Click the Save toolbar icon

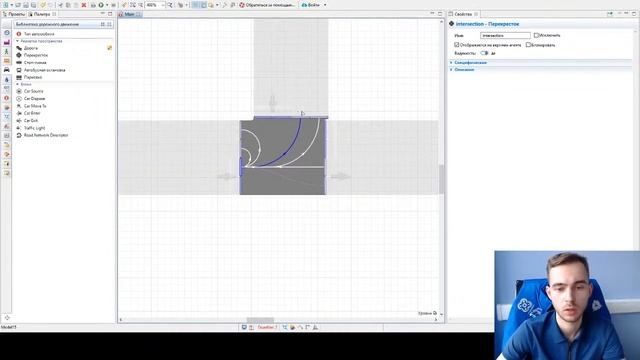tap(26, 5)
